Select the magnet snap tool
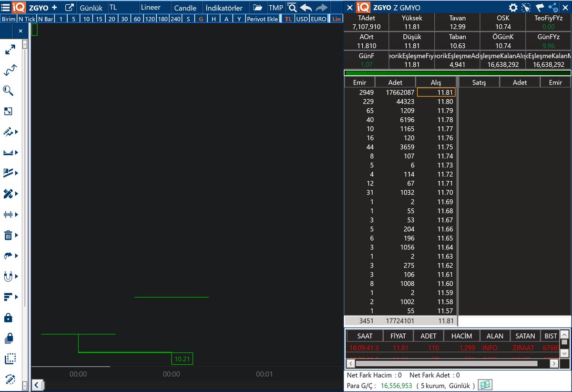The image size is (572, 392). click(9, 276)
